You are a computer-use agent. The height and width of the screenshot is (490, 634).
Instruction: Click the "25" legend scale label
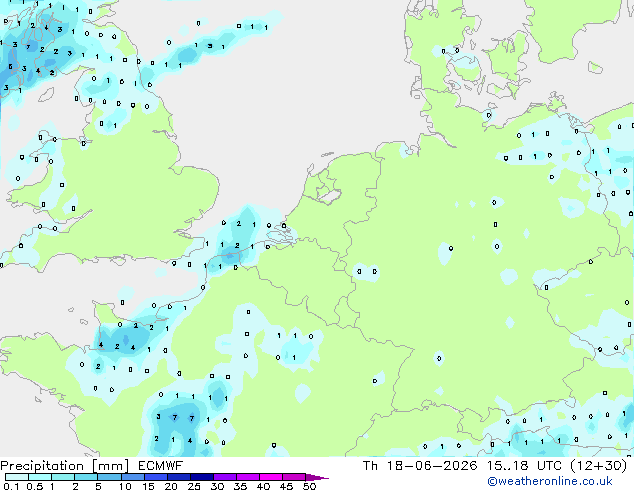tap(194, 486)
